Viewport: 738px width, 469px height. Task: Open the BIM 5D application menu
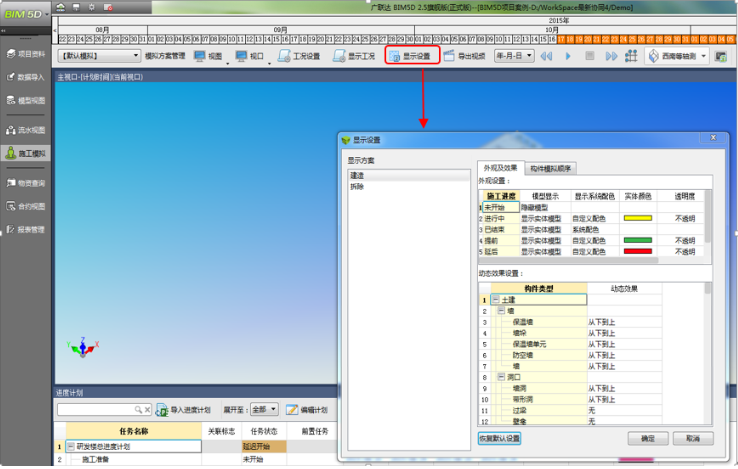26,14
